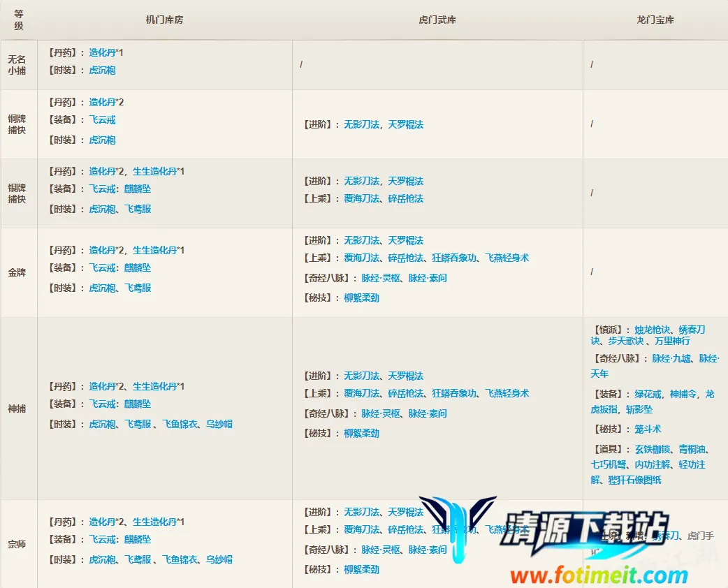Open 柳絮柔劲 secret skill in 金牌 row
This screenshot has height=588, width=728.
(x=362, y=297)
